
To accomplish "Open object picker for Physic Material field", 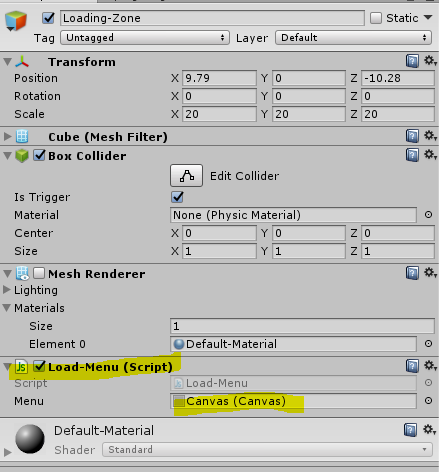I will (428, 215).
